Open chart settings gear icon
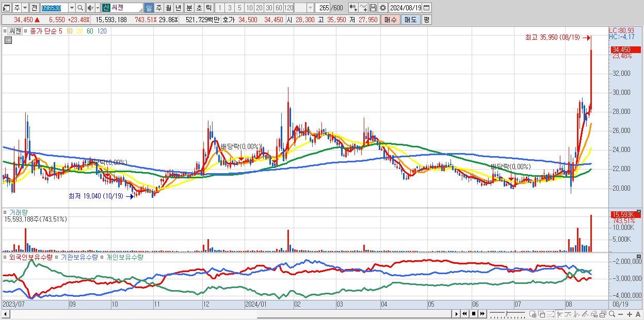The height and width of the screenshot is (320, 644). [382, 8]
